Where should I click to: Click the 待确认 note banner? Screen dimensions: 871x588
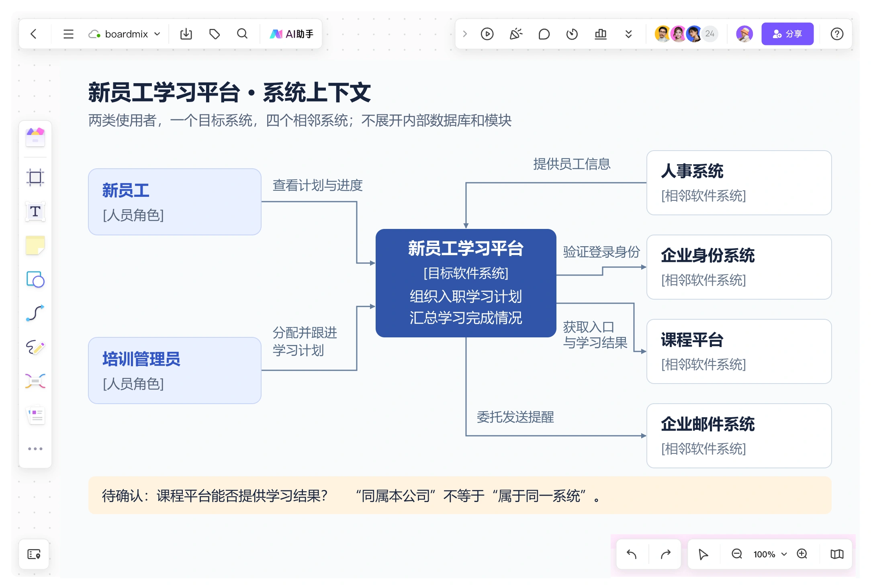(460, 495)
